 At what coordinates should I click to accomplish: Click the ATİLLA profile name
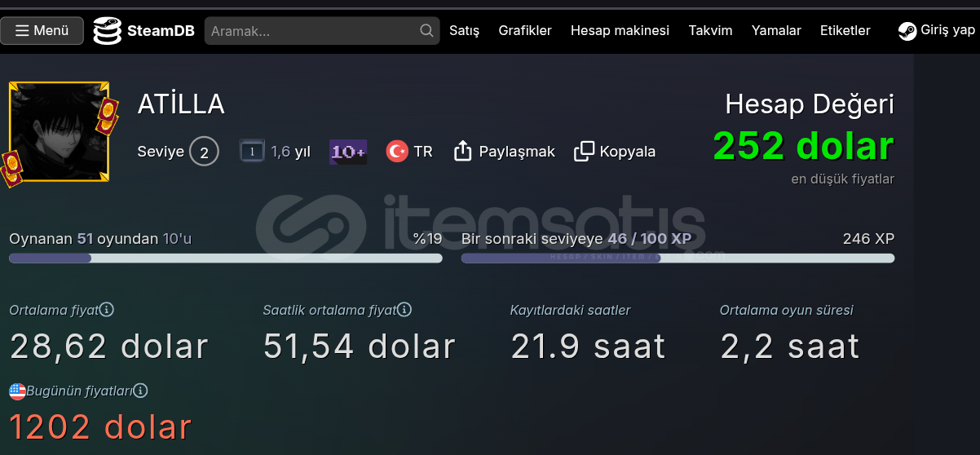tap(181, 104)
